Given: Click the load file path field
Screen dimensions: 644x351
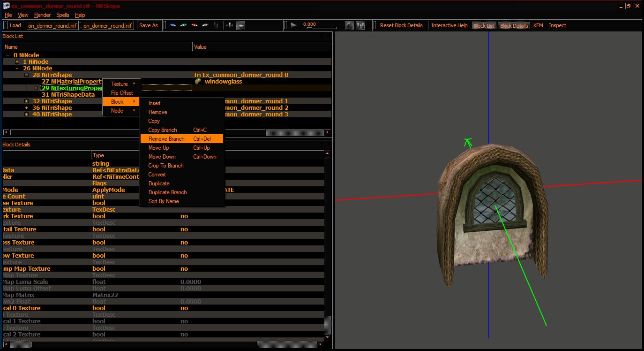Looking at the screenshot, I should tap(52, 25).
